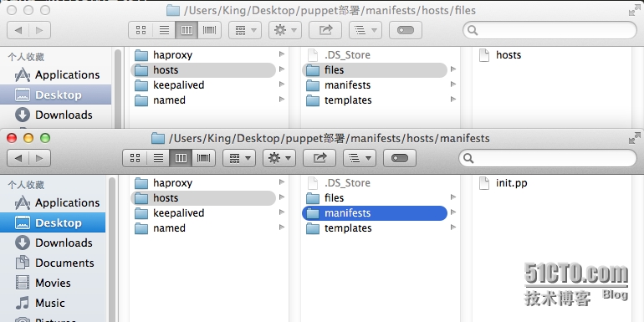Open path list dropdown in rear files window
The height and width of the screenshot is (322, 644).
(x=365, y=30)
